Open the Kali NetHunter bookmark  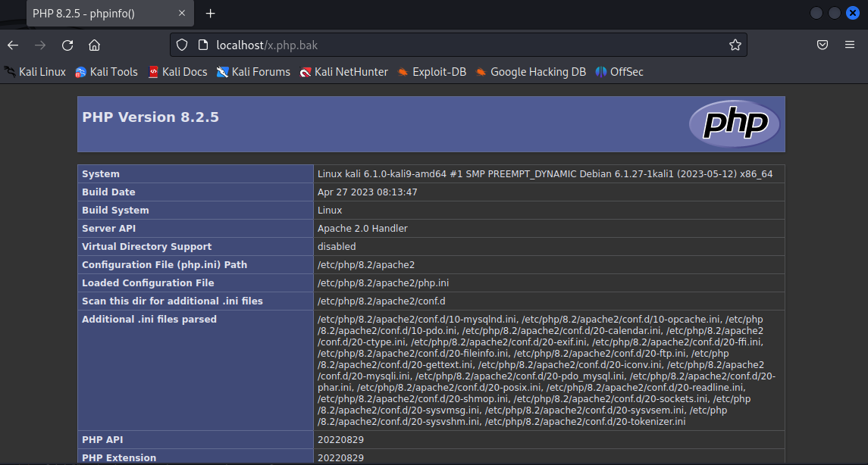343,72
